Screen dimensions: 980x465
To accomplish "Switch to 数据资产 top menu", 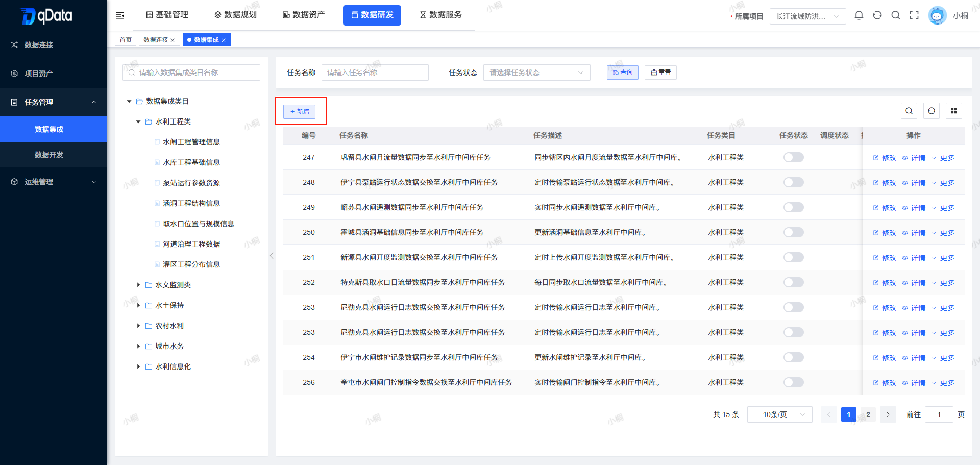I will [x=304, y=15].
